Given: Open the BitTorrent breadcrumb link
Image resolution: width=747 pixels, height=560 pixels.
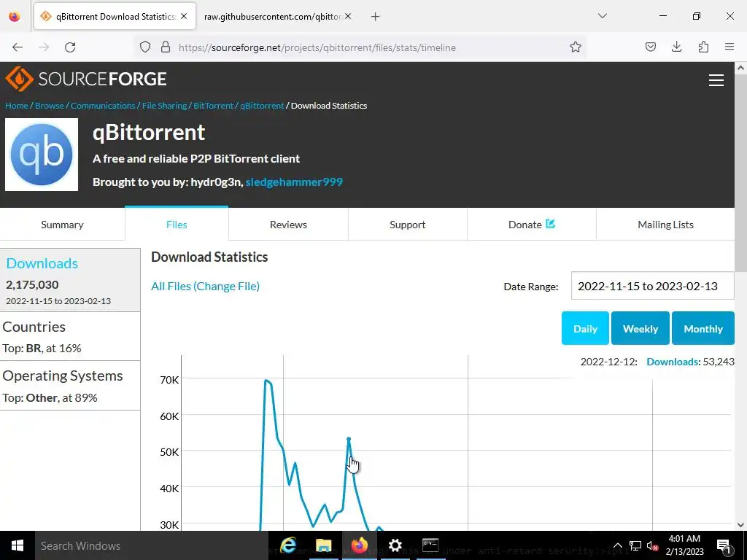Looking at the screenshot, I should coord(214,106).
